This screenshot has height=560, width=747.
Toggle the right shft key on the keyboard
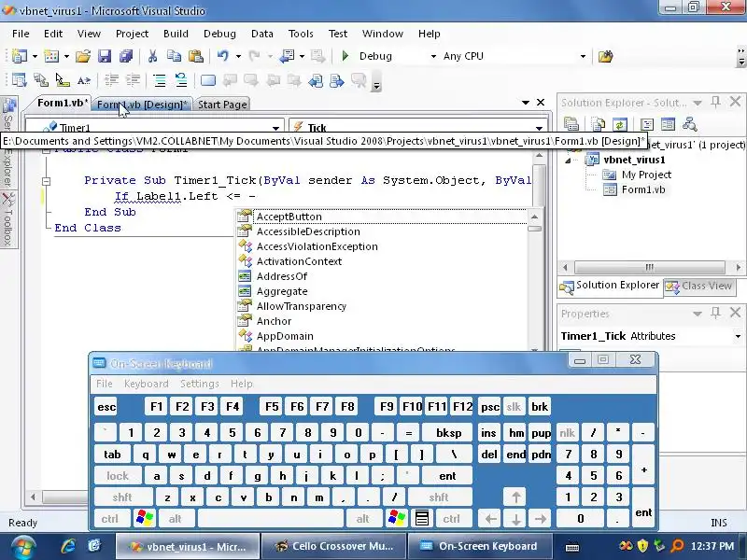(x=438, y=497)
